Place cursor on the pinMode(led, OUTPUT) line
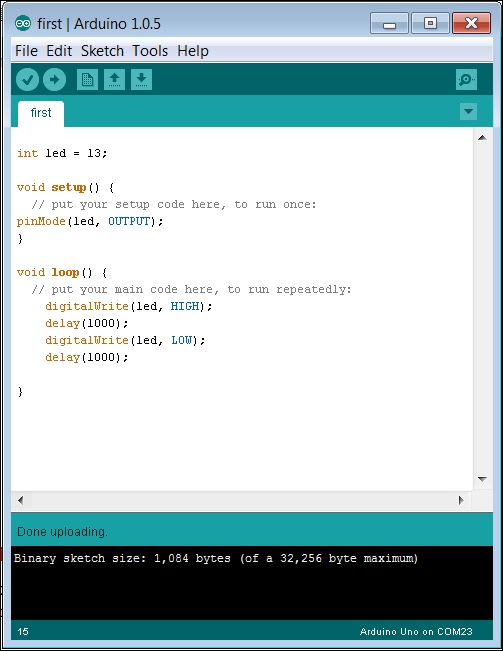The height and width of the screenshot is (651, 503). click(x=90, y=221)
